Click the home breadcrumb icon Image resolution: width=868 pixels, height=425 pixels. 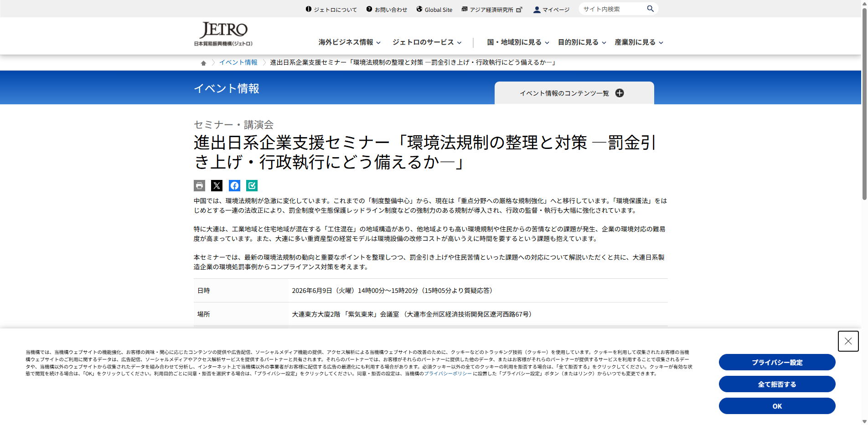203,63
